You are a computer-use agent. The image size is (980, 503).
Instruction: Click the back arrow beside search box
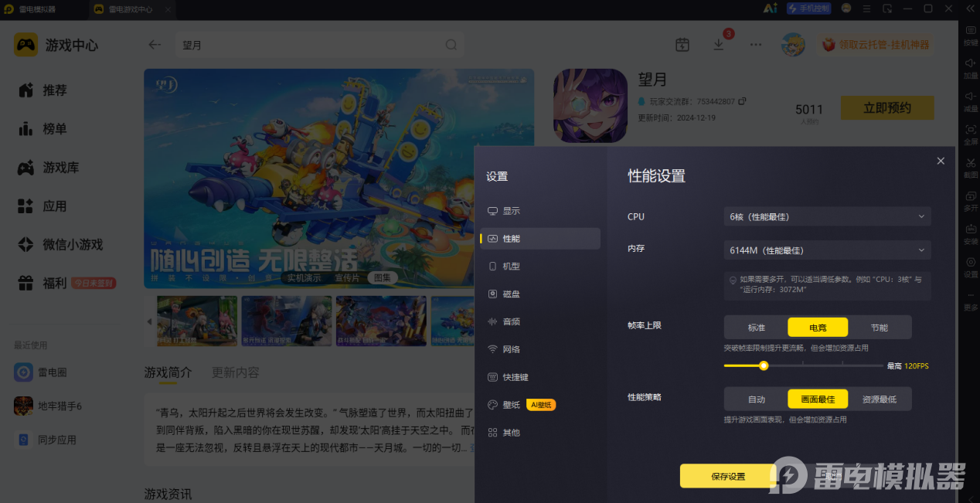pyautogui.click(x=155, y=45)
